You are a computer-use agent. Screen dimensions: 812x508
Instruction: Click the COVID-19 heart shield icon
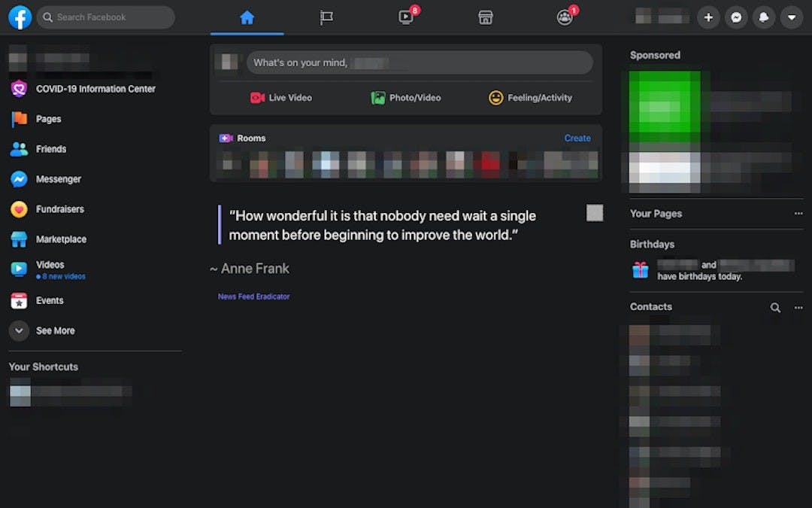point(19,89)
